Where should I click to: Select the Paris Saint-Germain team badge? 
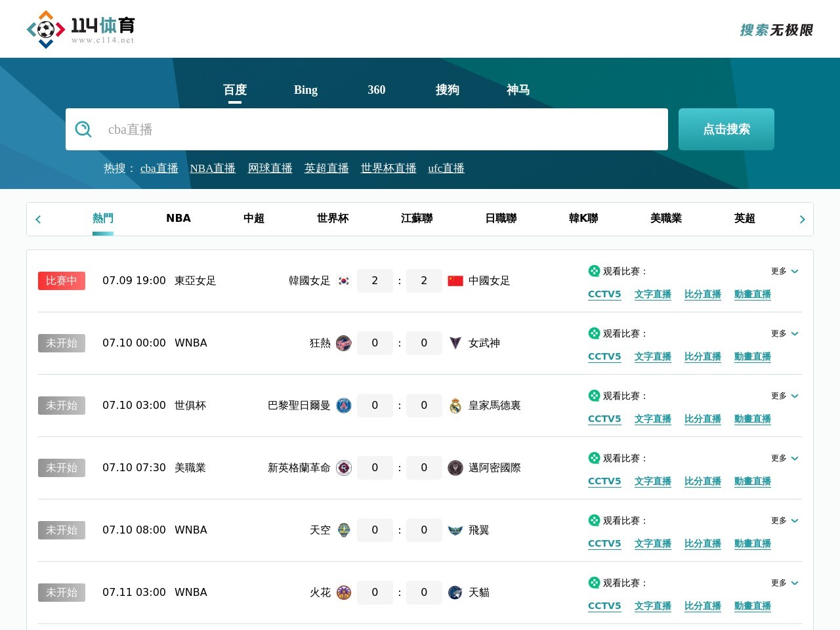click(343, 406)
